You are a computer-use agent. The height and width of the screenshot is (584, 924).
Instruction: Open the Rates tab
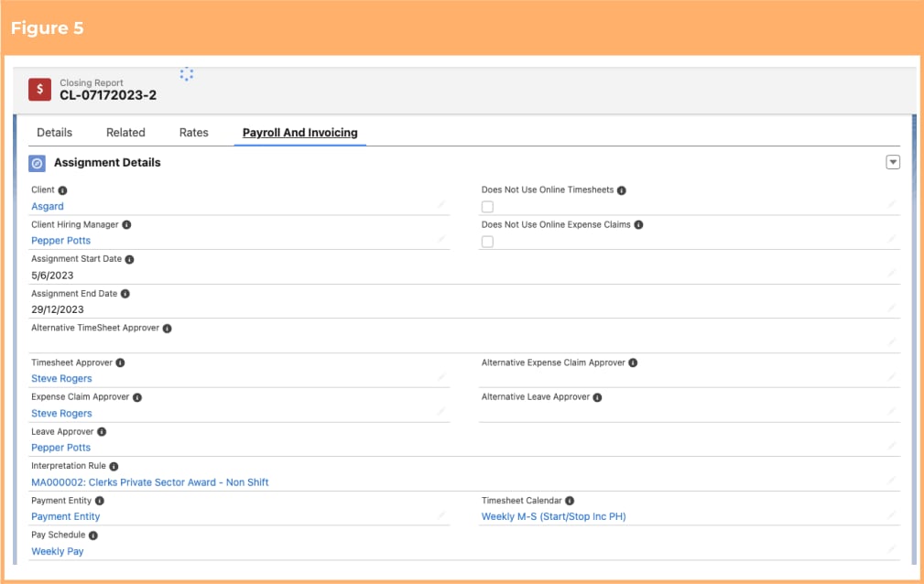click(194, 133)
